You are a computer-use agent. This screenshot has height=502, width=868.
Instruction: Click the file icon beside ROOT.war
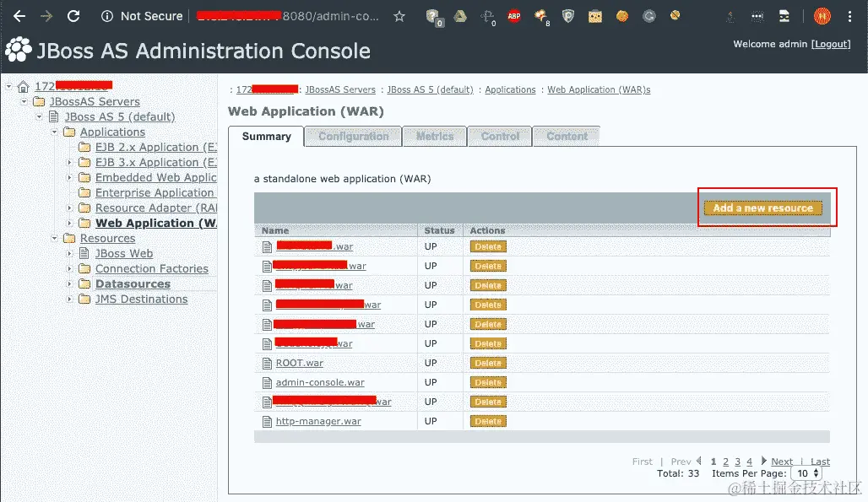point(268,364)
